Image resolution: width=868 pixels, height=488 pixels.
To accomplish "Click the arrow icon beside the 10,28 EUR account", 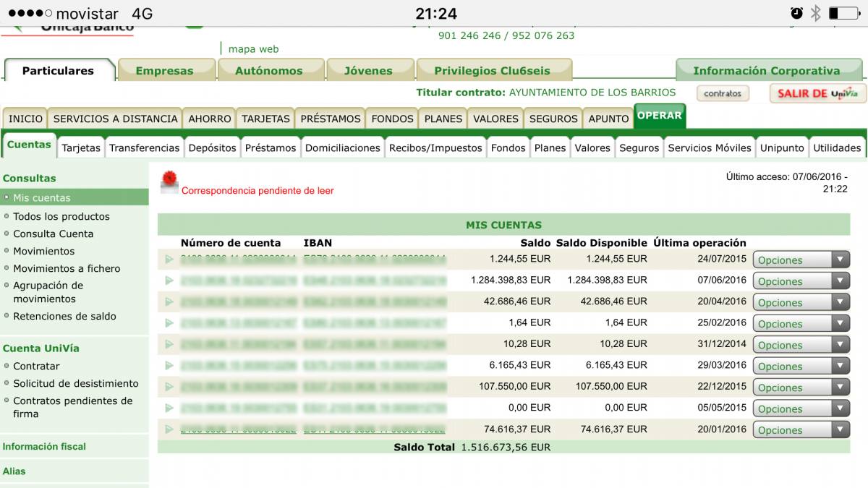I will [x=169, y=344].
